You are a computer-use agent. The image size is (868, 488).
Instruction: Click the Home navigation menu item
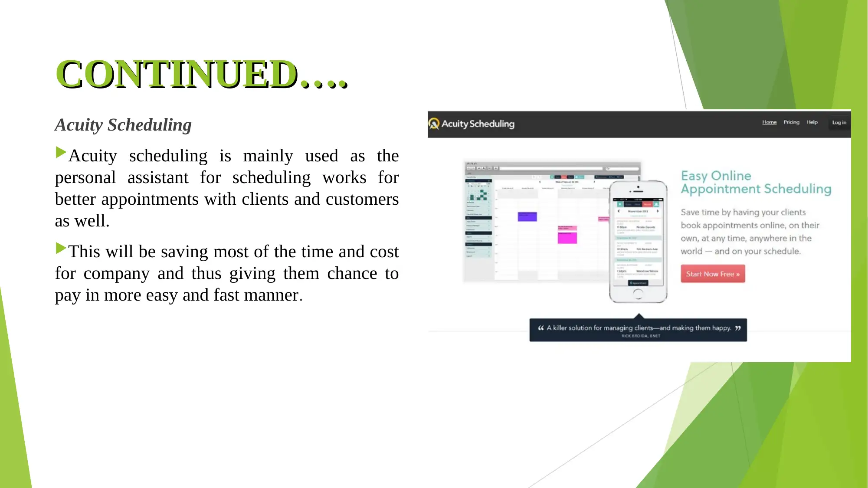click(770, 122)
